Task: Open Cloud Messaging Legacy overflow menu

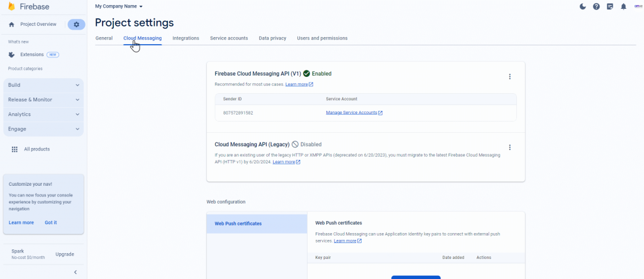Action: coord(509,147)
